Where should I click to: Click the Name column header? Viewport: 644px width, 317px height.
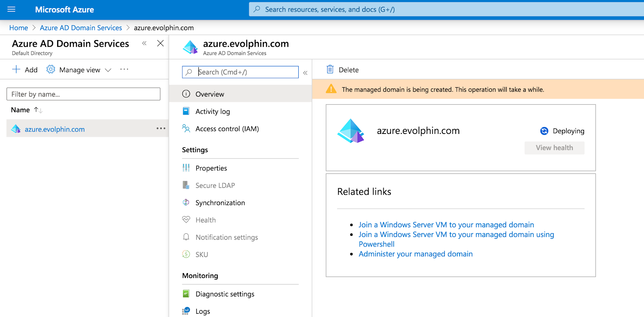20,110
